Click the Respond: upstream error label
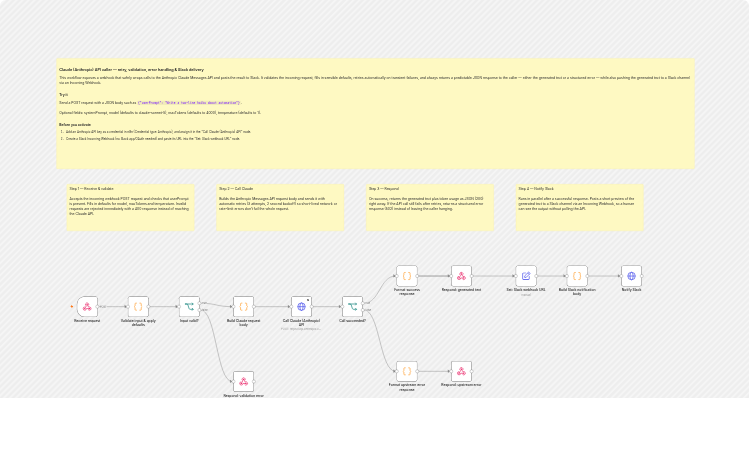Image resolution: width=749 pixels, height=450 pixels. coord(461,385)
